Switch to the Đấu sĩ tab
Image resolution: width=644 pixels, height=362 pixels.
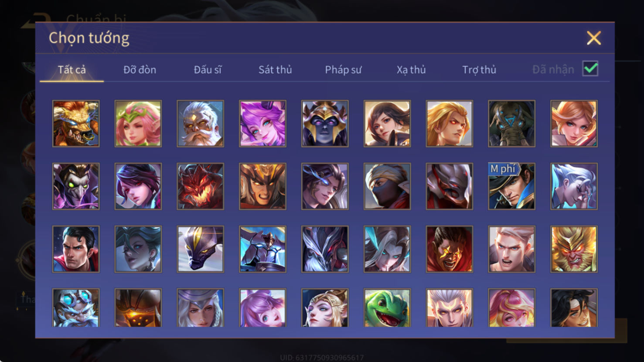208,70
